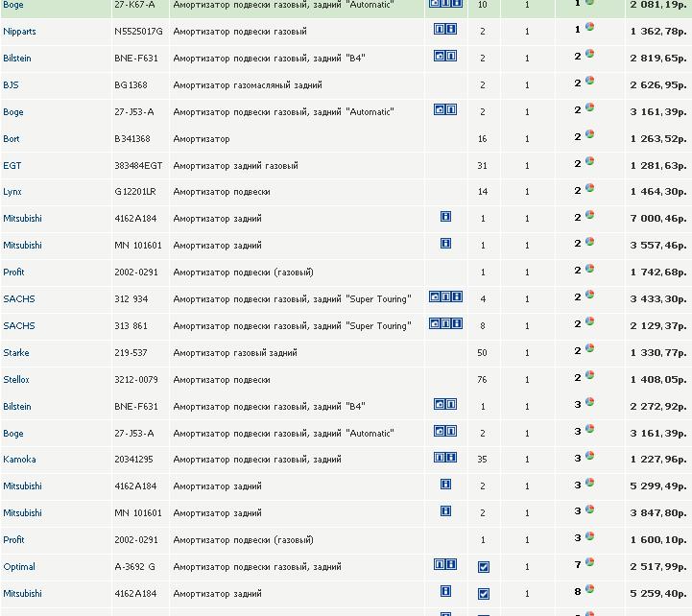Click the price 1 227,96р.

pos(658,460)
